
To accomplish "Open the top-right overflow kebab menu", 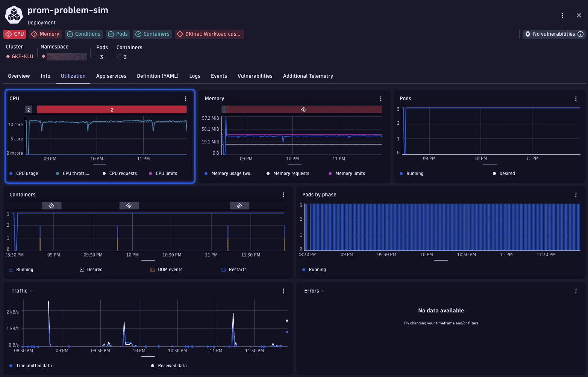I will pos(562,15).
